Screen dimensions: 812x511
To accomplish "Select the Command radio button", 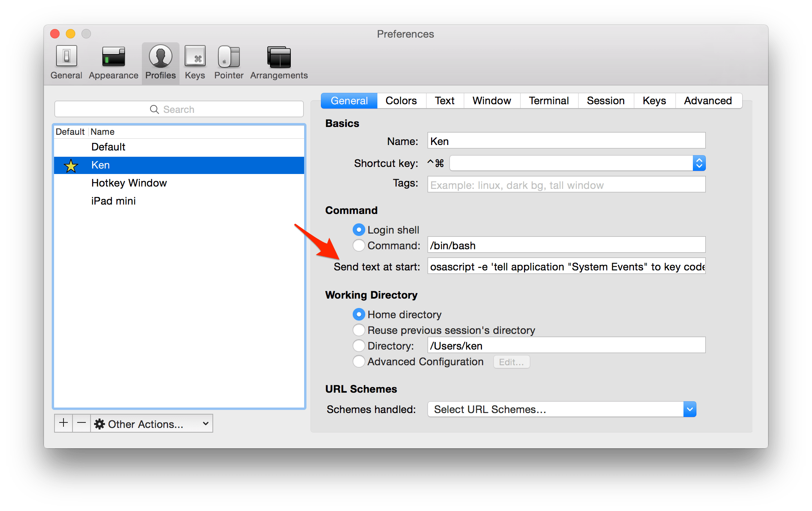I will click(x=359, y=245).
